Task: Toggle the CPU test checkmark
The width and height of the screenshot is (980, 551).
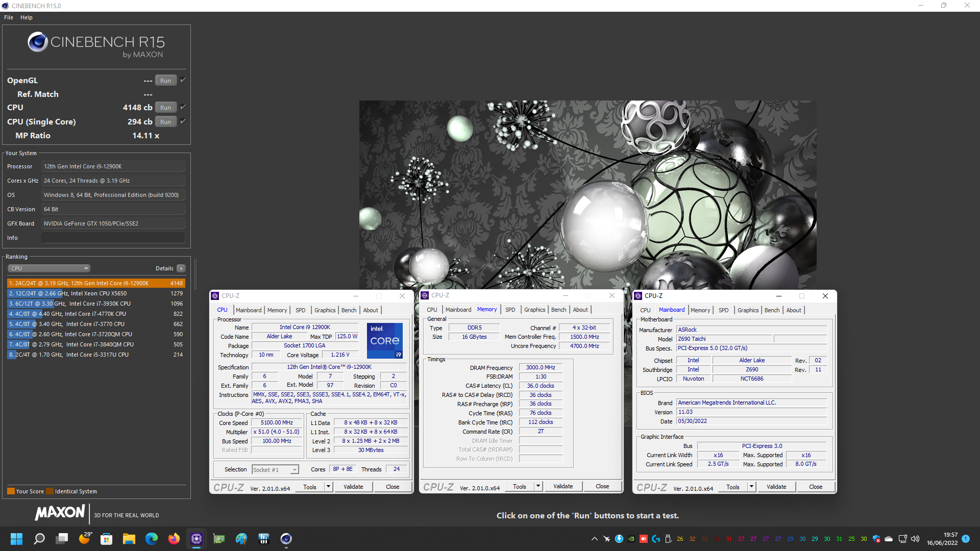Action: 183,107
